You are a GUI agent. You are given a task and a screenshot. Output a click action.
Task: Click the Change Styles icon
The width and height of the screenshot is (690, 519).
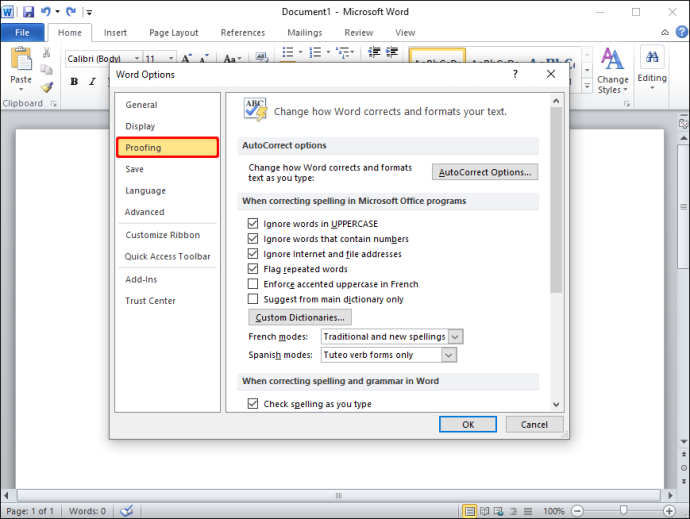click(613, 59)
